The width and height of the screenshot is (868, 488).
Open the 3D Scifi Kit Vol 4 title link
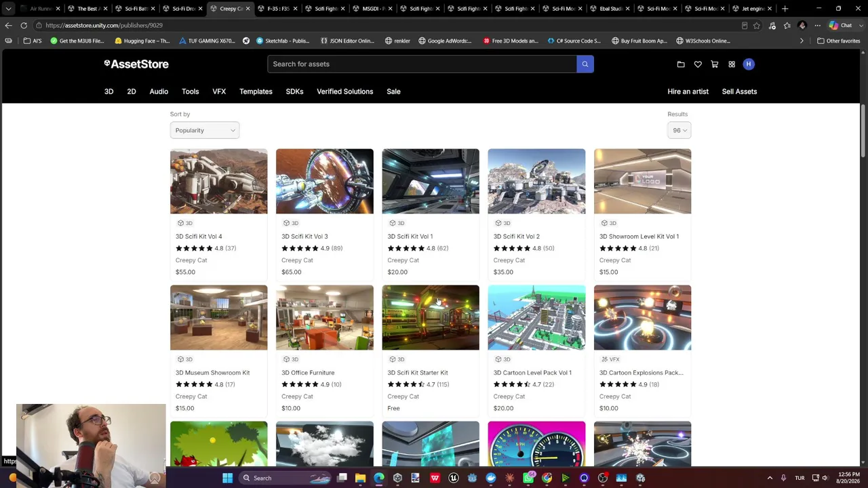[199, 237]
